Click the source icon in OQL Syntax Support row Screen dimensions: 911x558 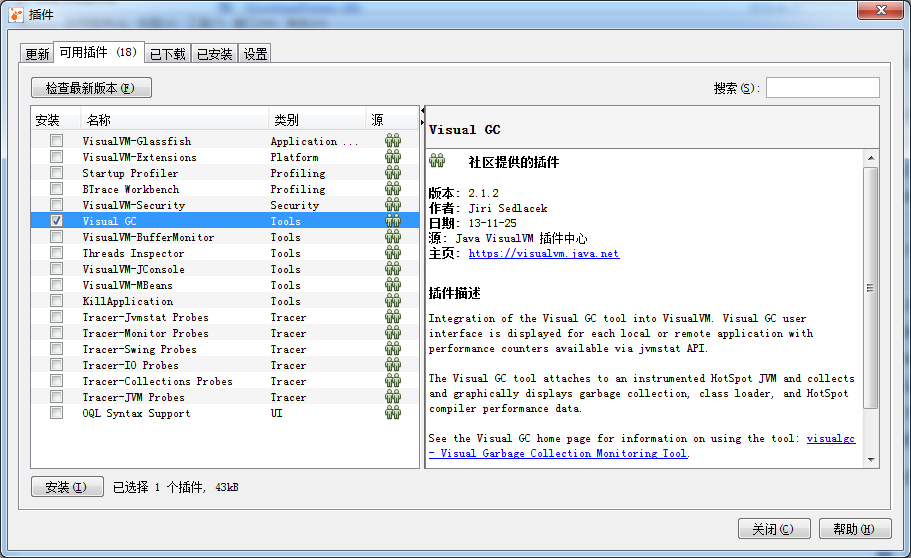pyautogui.click(x=393, y=412)
